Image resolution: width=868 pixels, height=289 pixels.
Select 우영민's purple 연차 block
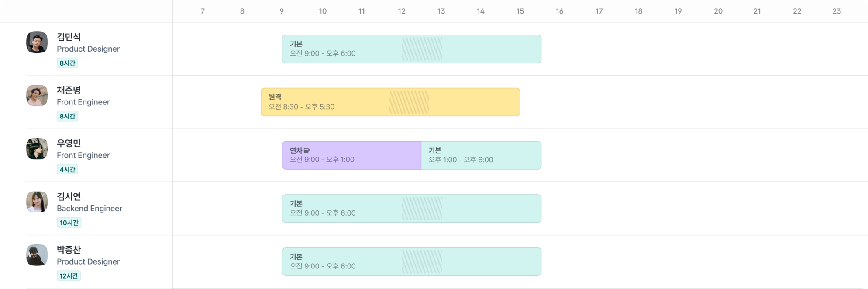point(351,155)
